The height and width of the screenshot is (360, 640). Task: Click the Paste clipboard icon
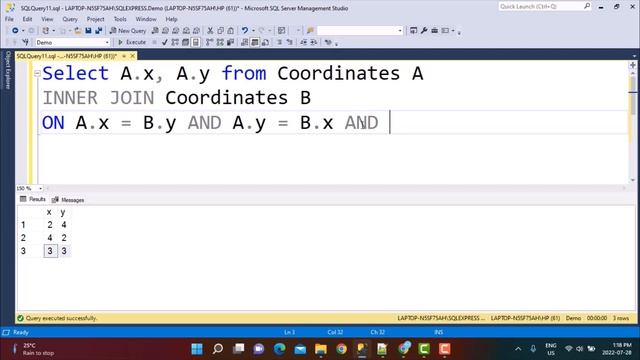point(231,31)
